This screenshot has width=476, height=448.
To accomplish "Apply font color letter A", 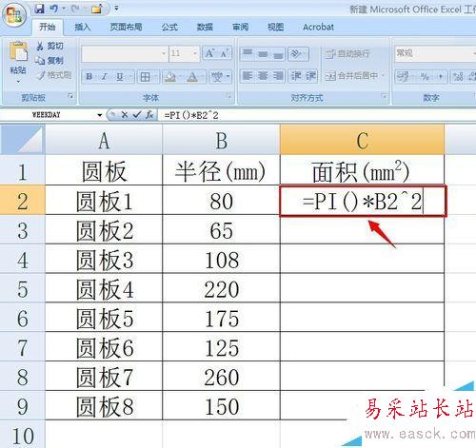I will point(192,76).
